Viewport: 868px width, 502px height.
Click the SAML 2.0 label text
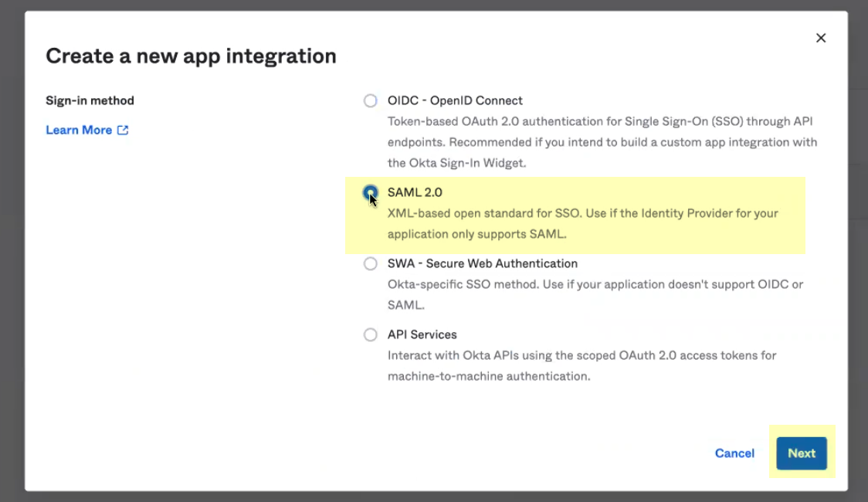[x=415, y=192]
